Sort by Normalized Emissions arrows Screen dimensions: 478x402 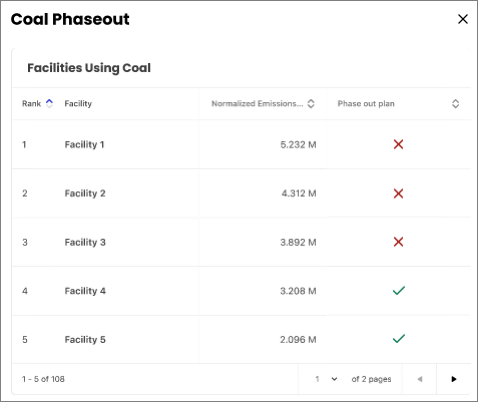tap(311, 104)
